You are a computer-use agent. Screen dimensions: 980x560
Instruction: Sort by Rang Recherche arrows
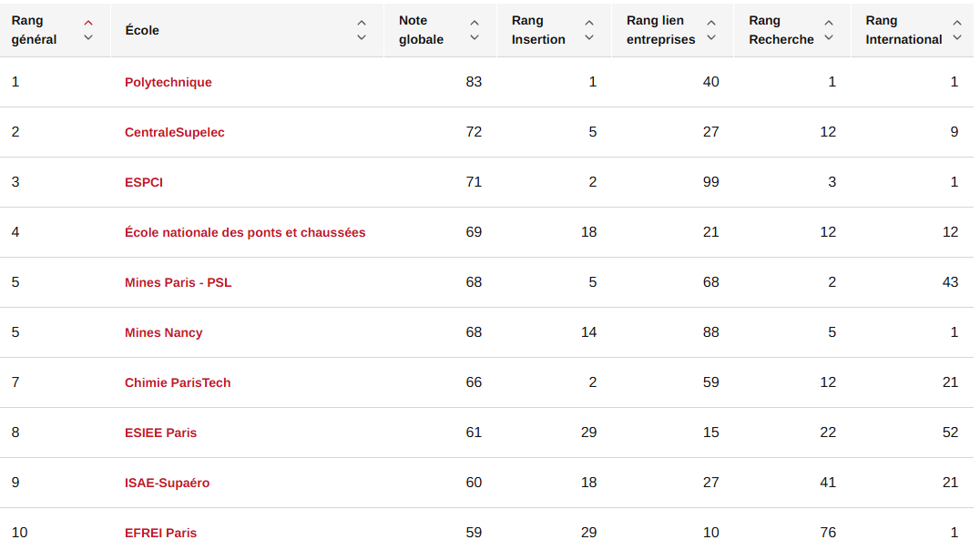click(828, 30)
